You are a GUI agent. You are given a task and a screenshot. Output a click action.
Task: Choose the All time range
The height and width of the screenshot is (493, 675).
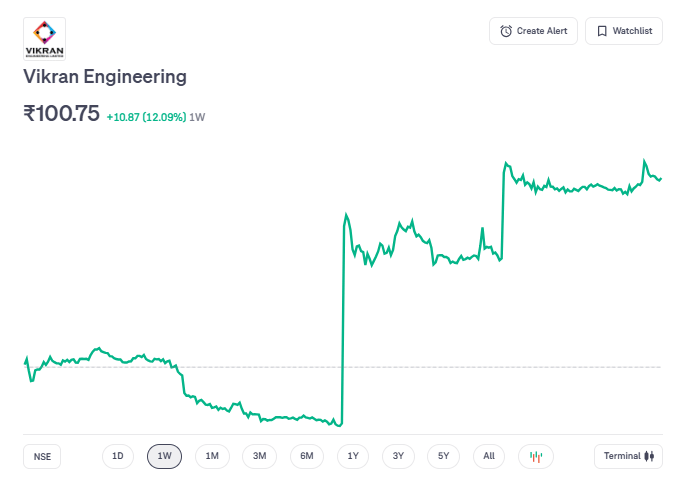coord(489,456)
